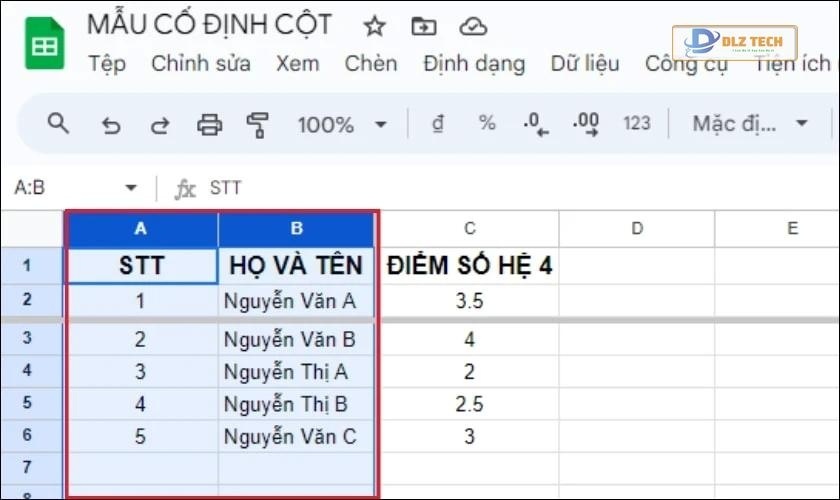
Task: Apply currency format with đ icon
Action: (437, 124)
